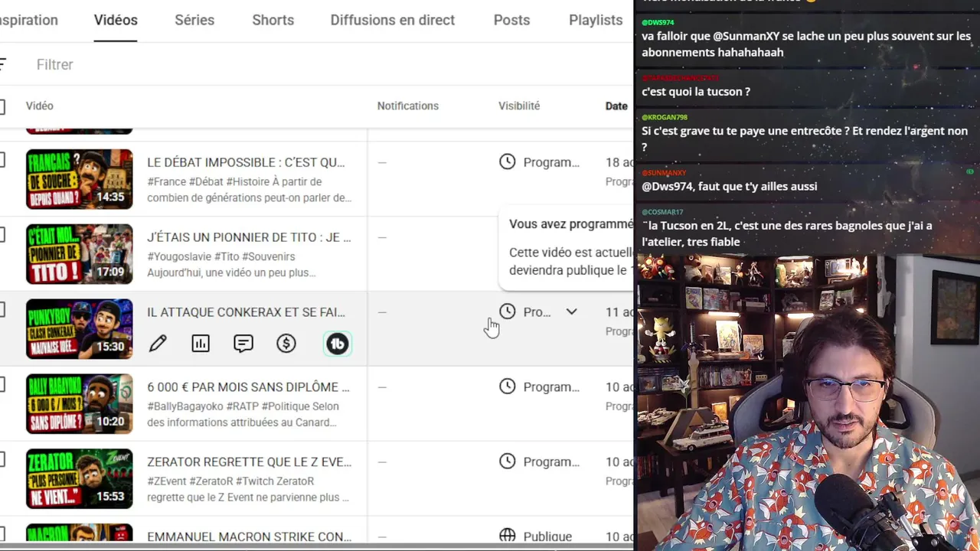Click the scheduled clock icon on Zerator row
The height and width of the screenshot is (551, 980).
point(508,461)
